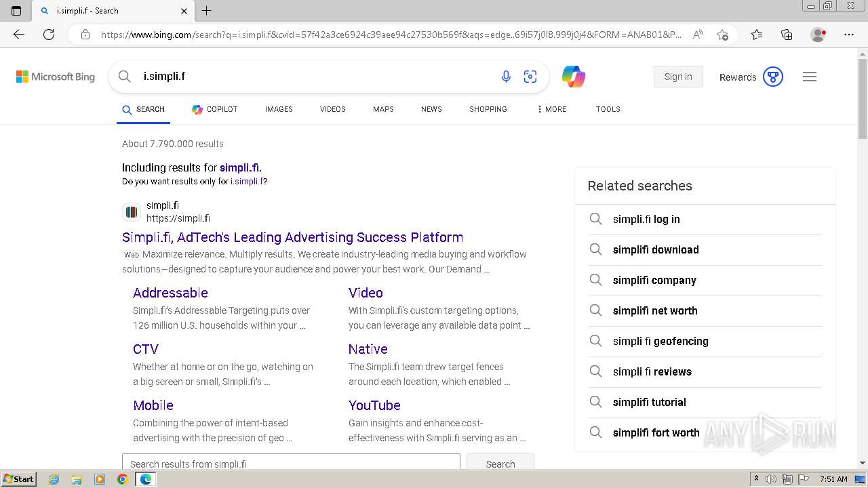Open the Bing hamburger menu
Screen dimensions: 868x488
[810, 77]
